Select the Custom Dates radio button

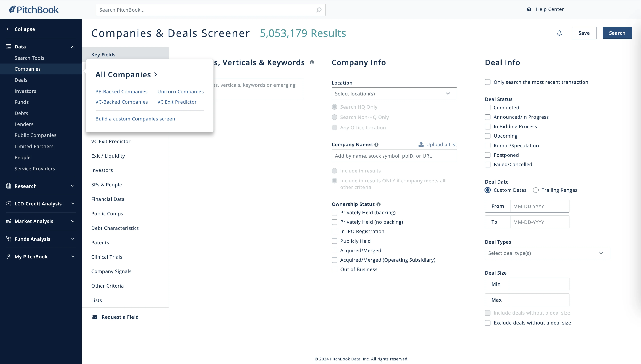pyautogui.click(x=488, y=190)
